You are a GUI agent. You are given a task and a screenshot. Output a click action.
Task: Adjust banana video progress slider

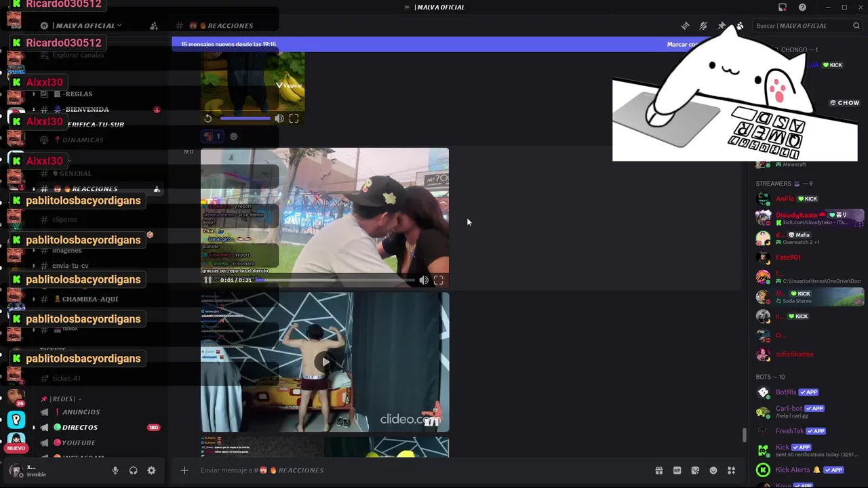click(x=245, y=119)
